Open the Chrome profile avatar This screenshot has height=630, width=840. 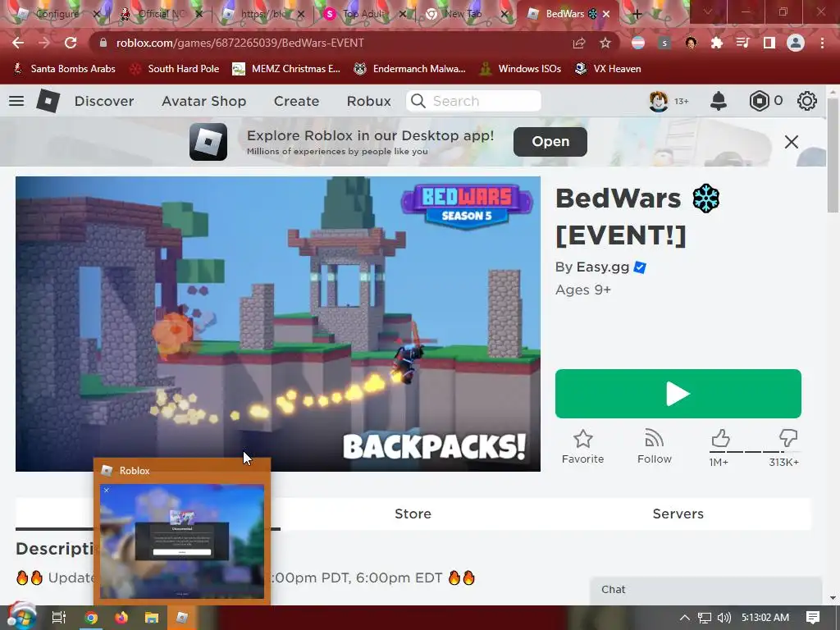pyautogui.click(x=796, y=43)
